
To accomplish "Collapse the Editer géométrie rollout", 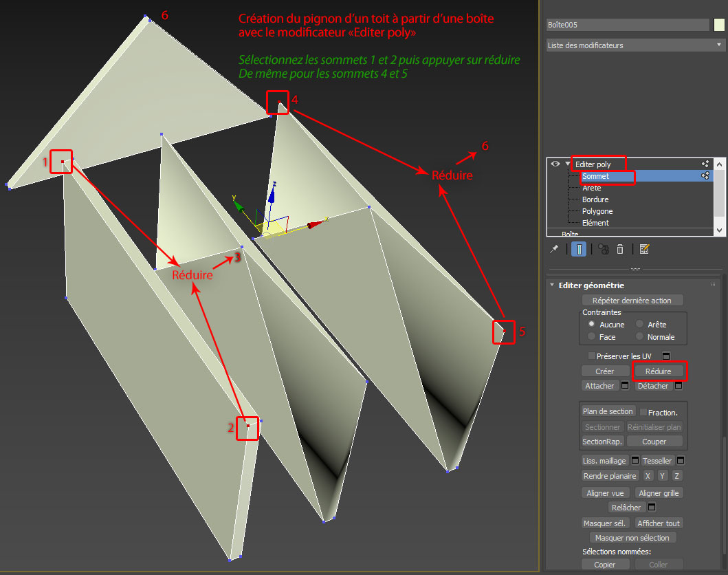I will [x=552, y=285].
